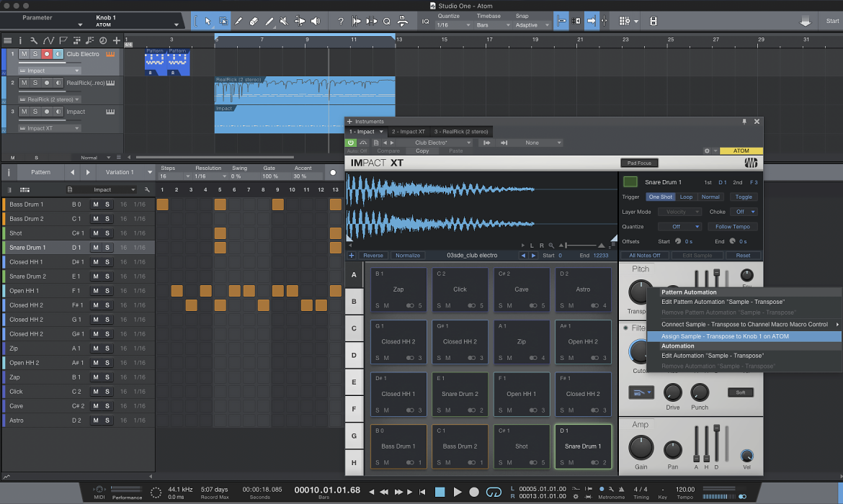This screenshot has height=504, width=843.
Task: Click the Amp Gain knob
Action: [x=641, y=448]
